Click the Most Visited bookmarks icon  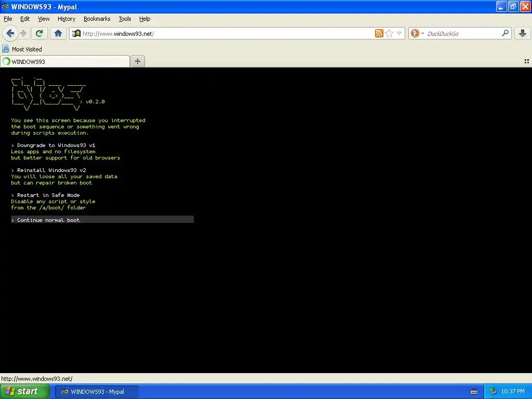(x=5, y=49)
